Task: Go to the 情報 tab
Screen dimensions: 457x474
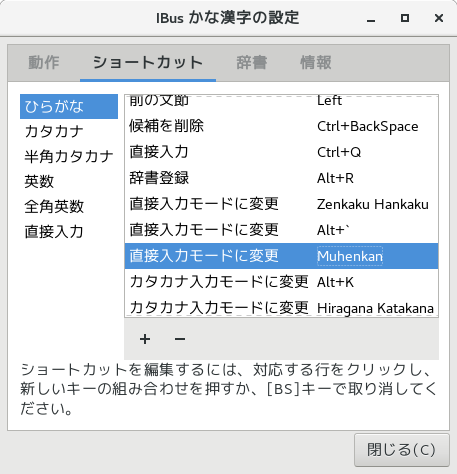Action: coord(316,63)
